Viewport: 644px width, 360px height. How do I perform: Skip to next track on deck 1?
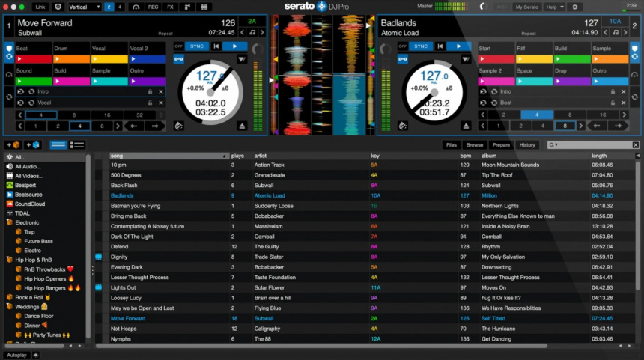(x=262, y=32)
